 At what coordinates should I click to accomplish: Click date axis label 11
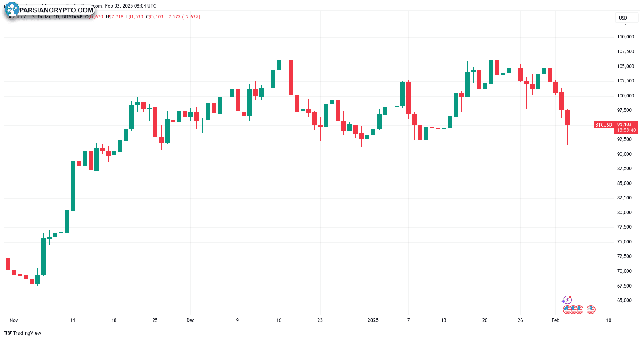pyautogui.click(x=73, y=320)
